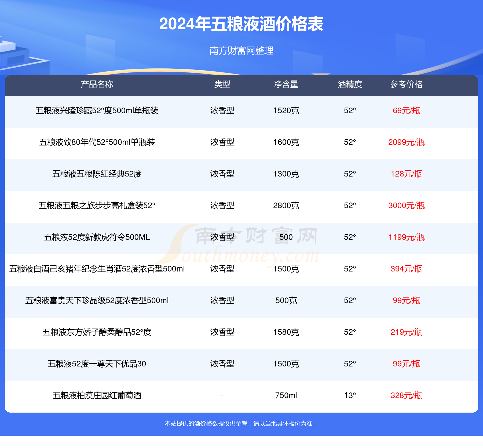Click 52° in the 东方娇子 row
The image size is (483, 448).
point(350,332)
